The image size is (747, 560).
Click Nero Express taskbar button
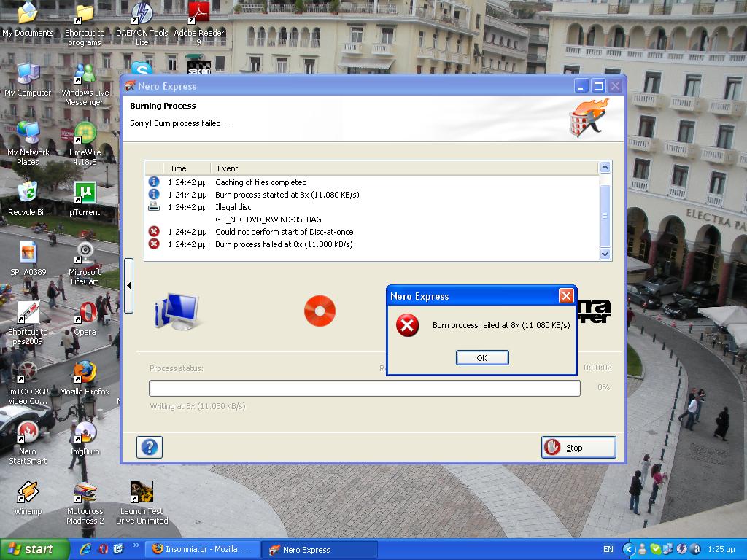[x=320, y=550]
